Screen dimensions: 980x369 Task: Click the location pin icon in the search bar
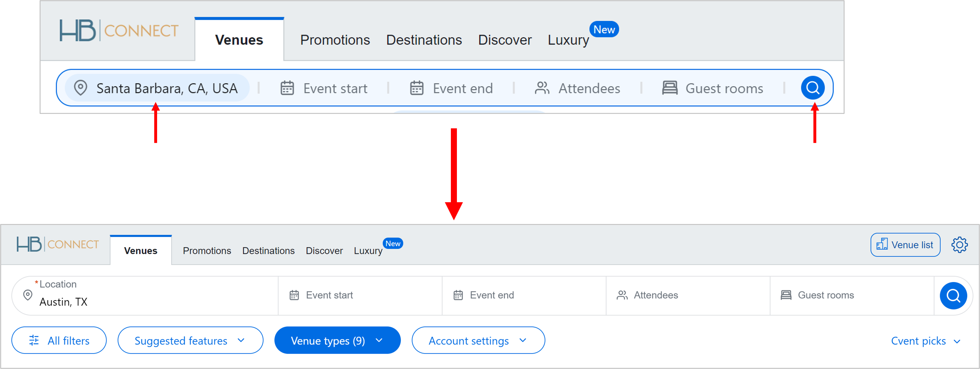click(x=80, y=88)
